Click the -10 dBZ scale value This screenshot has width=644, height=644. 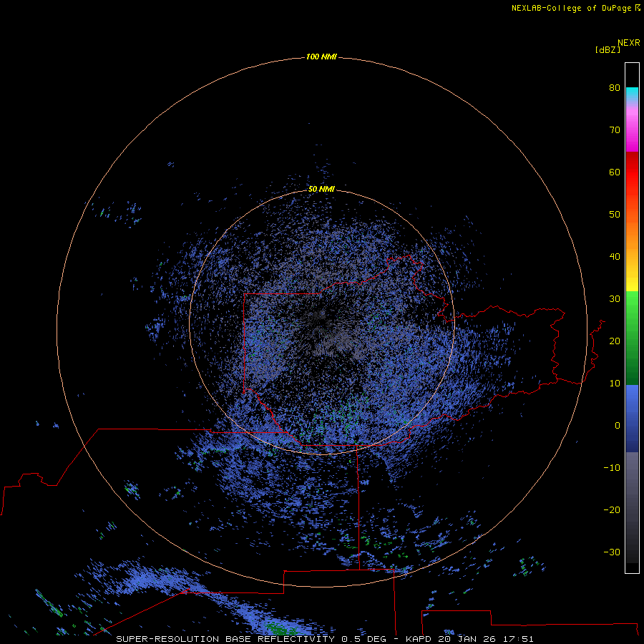click(x=612, y=468)
